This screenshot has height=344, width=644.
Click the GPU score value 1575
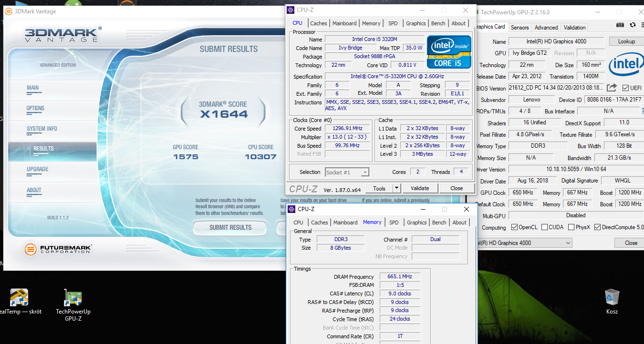click(186, 157)
